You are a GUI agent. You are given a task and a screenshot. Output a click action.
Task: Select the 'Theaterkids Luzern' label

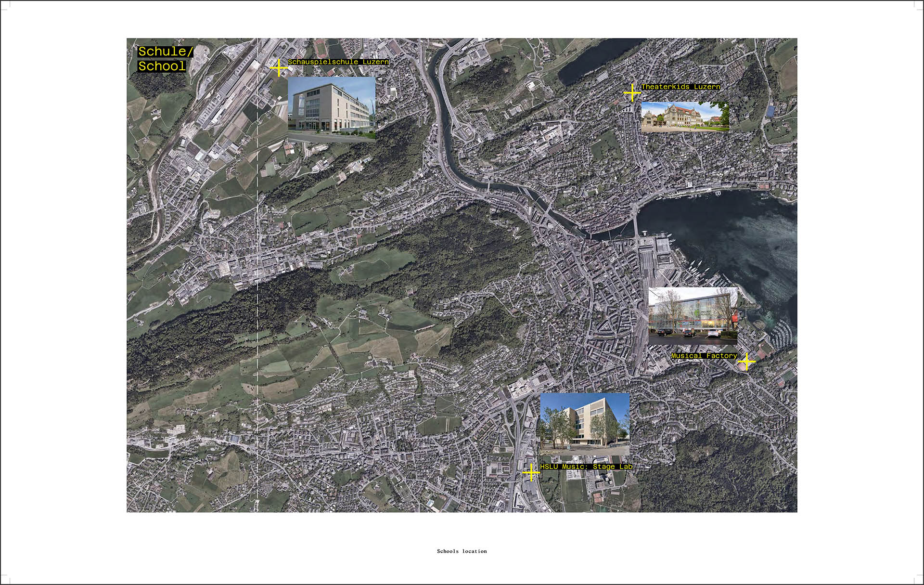[681, 87]
